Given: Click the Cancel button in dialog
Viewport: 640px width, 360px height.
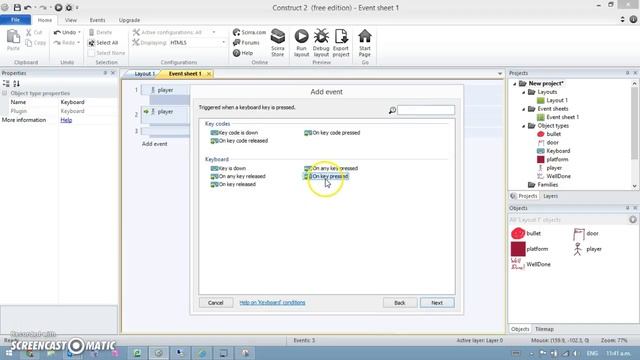Looking at the screenshot, I should click(216, 303).
